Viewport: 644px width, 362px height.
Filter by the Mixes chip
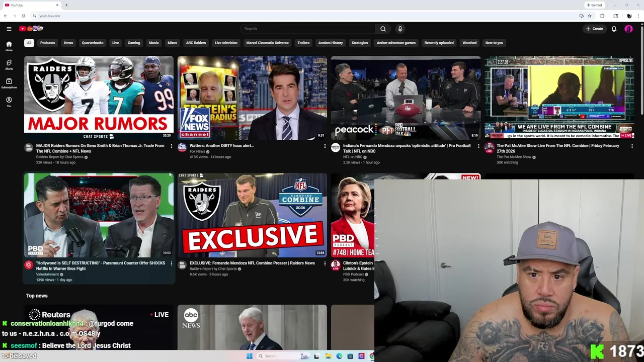pyautogui.click(x=172, y=43)
